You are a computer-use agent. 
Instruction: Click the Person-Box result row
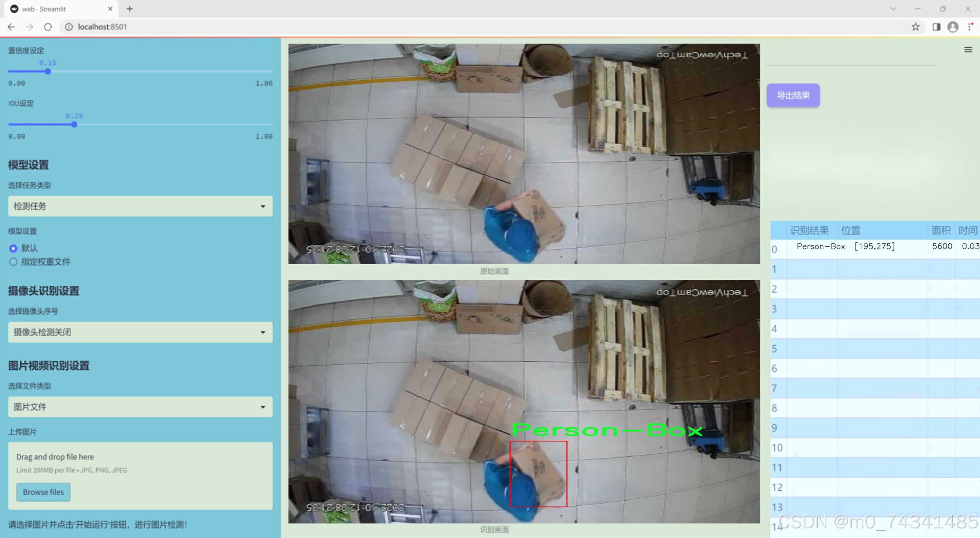click(821, 246)
